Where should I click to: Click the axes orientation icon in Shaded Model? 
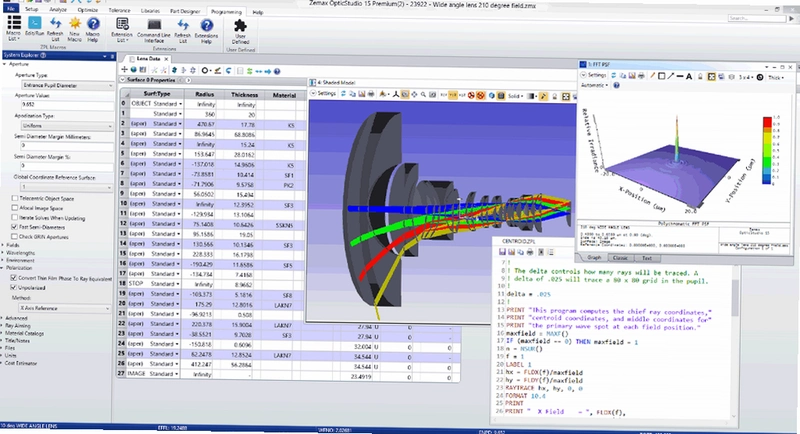(395, 94)
